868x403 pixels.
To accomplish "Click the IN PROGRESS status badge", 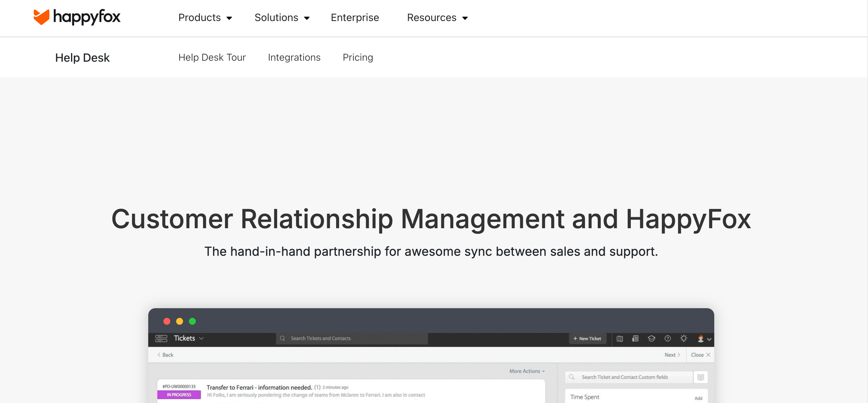I will coord(179,395).
